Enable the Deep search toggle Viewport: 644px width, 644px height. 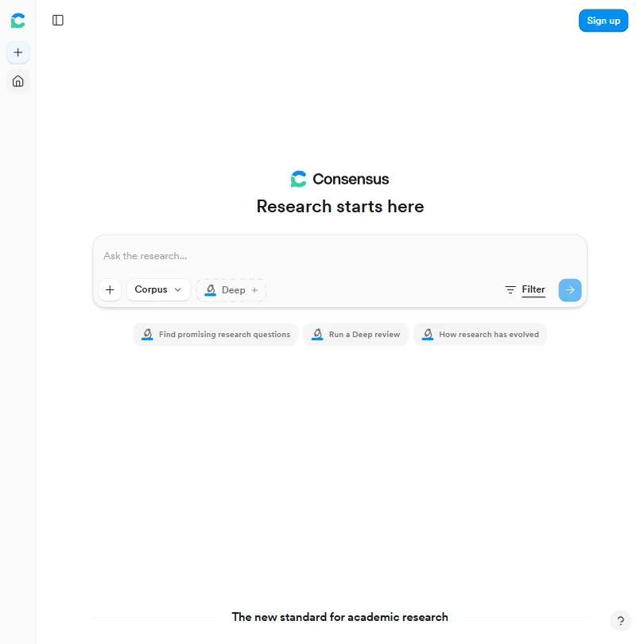point(231,290)
